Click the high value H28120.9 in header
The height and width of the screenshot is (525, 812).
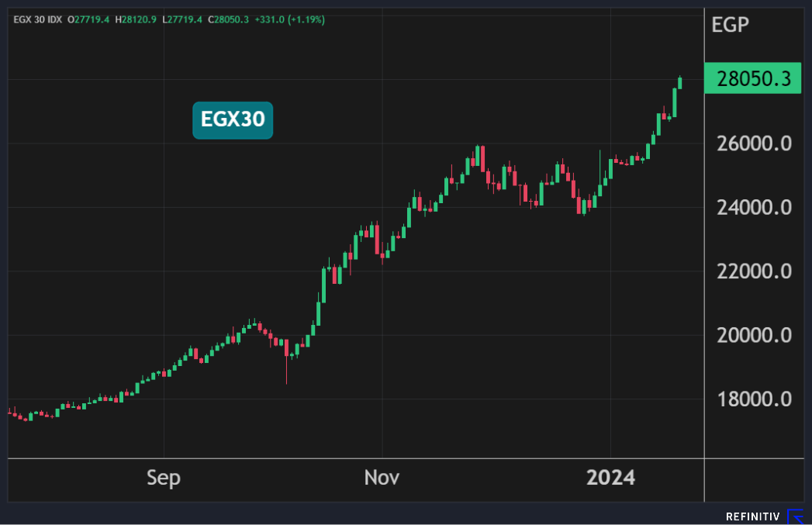[x=136, y=19]
